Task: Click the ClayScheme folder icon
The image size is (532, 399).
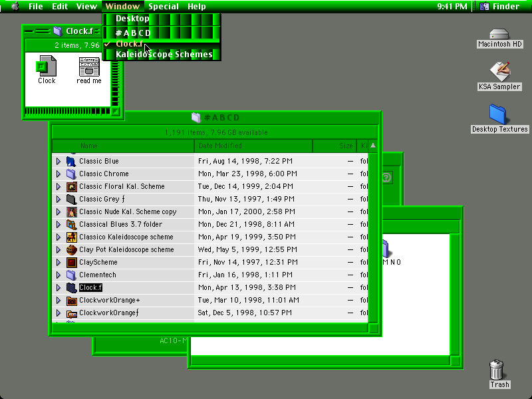Action: [71, 262]
